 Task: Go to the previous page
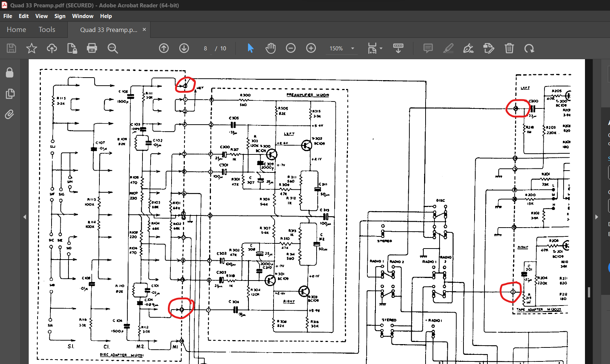164,48
